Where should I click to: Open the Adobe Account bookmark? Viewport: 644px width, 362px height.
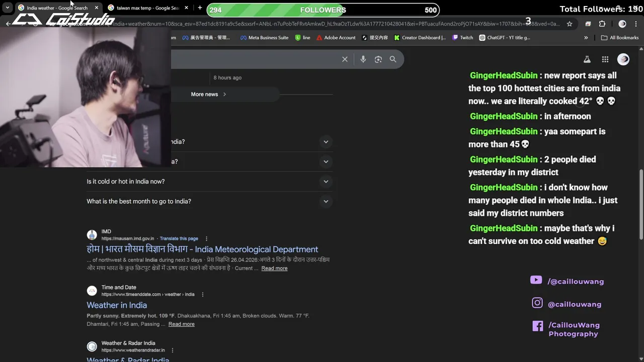coord(336,38)
